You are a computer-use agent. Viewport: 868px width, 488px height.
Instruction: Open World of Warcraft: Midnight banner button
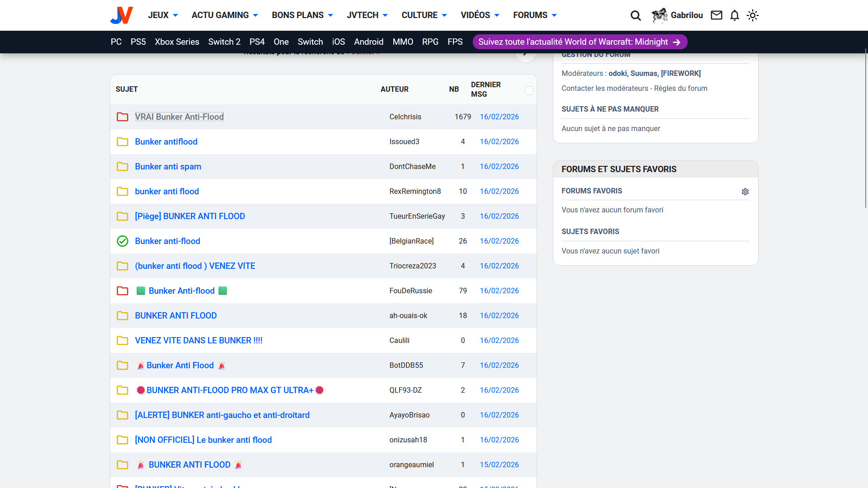pos(580,42)
